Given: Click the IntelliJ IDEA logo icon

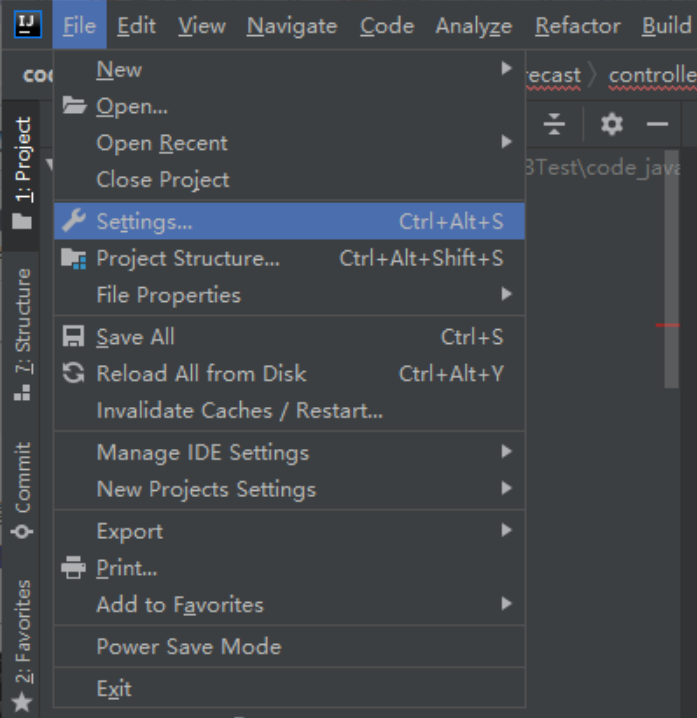Looking at the screenshot, I should (x=27, y=24).
